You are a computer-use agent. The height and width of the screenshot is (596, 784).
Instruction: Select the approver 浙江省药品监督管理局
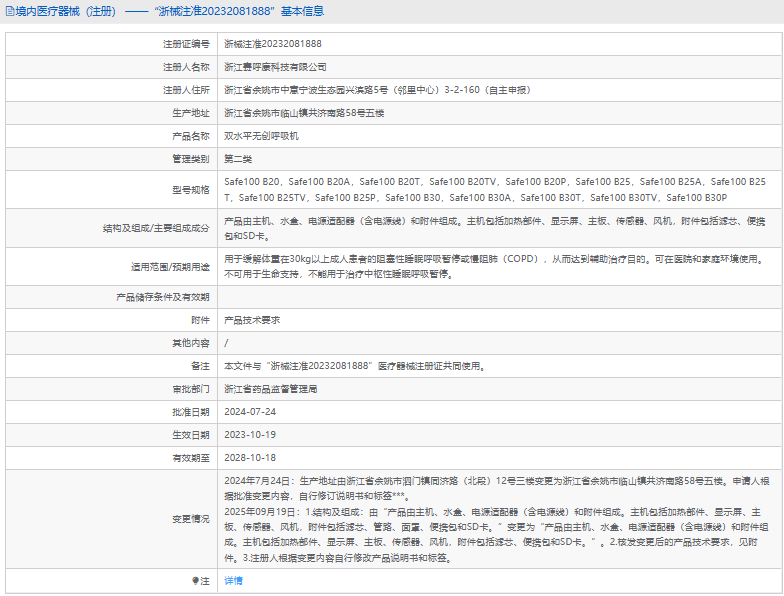[x=270, y=389]
